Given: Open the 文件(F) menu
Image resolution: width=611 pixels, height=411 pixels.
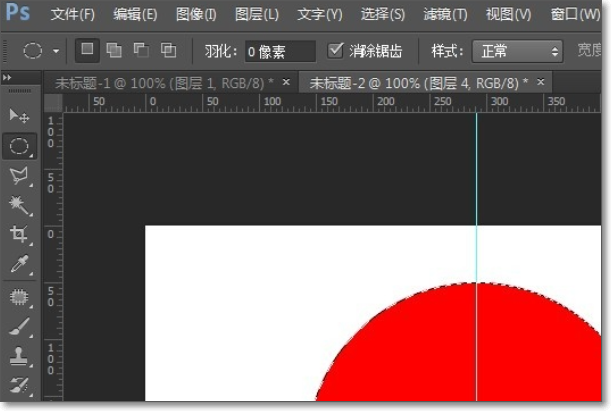Looking at the screenshot, I should click(x=72, y=15).
